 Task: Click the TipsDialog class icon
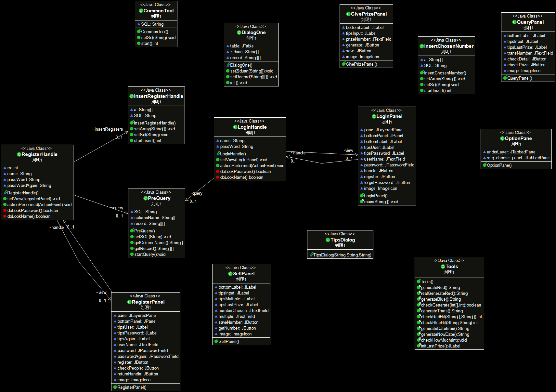(328, 240)
